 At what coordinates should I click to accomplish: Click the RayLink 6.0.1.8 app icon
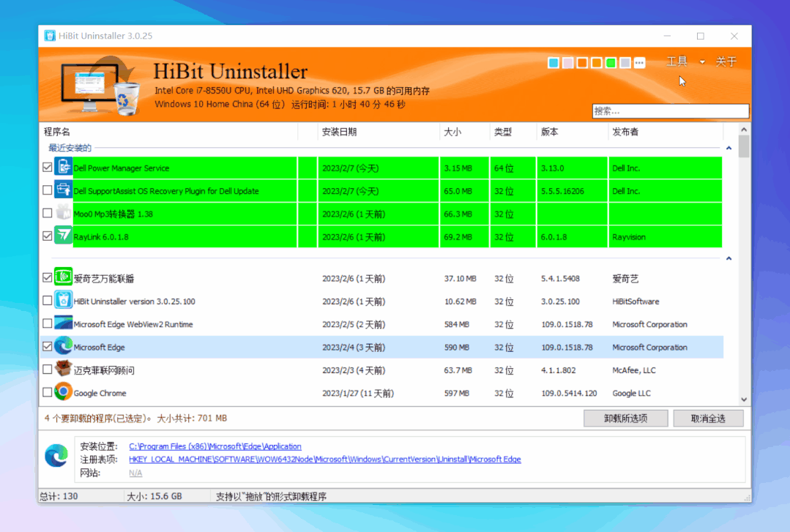(x=64, y=236)
